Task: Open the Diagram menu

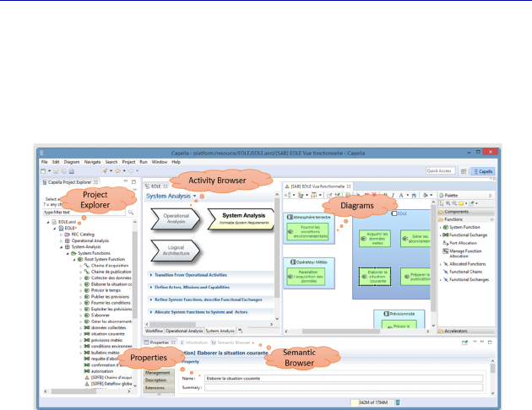Action: (72, 162)
